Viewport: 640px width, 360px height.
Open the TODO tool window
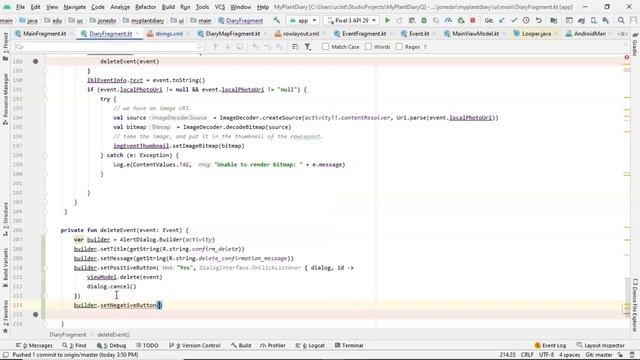[x=147, y=345]
